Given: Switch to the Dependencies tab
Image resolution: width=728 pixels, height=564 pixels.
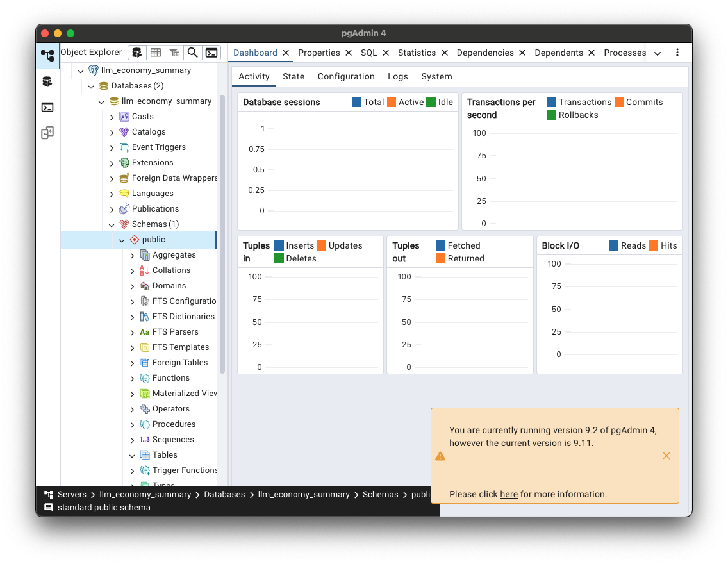Looking at the screenshot, I should tap(485, 53).
